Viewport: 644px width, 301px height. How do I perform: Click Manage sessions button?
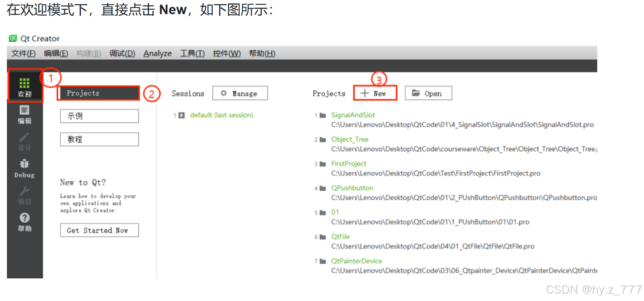pyautogui.click(x=240, y=93)
